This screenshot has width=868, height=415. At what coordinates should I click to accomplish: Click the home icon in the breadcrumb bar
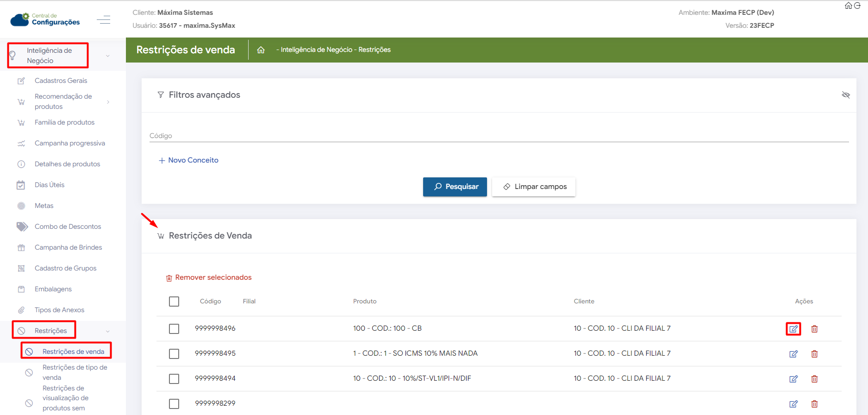point(261,50)
